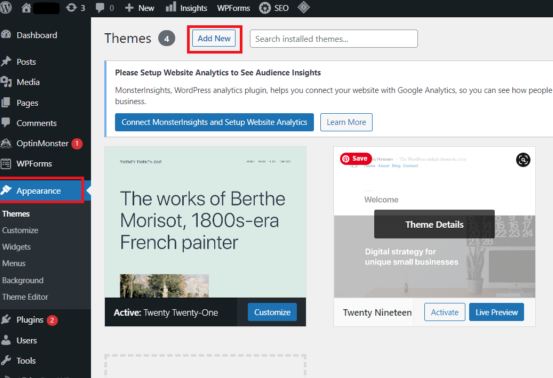Click the New plus icon

[129, 8]
